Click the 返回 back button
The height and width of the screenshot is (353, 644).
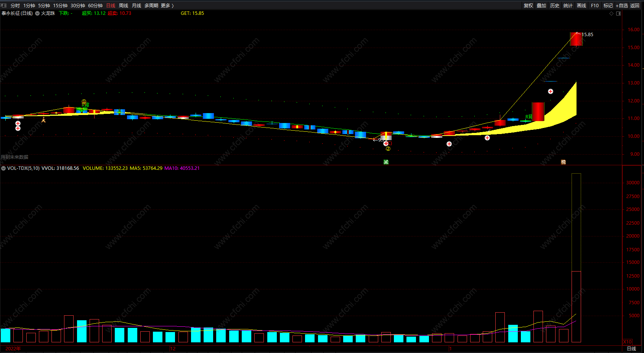[635, 6]
